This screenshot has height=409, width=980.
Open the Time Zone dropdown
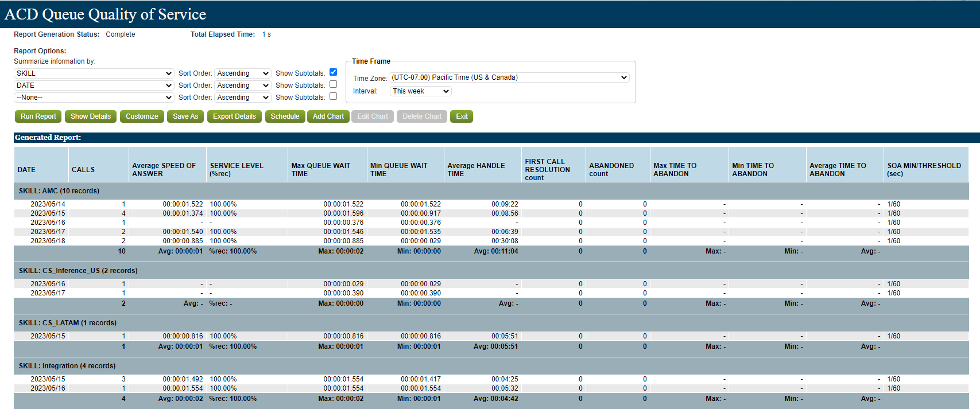[x=509, y=77]
